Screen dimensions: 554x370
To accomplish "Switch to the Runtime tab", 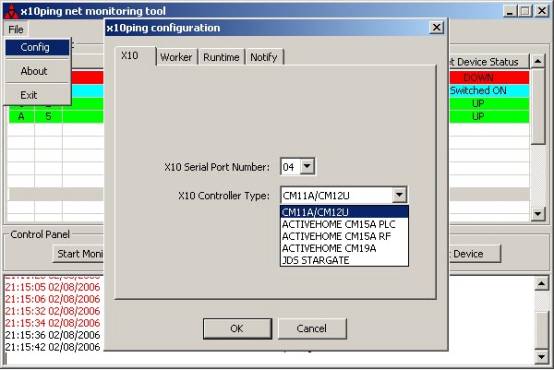I will click(221, 57).
